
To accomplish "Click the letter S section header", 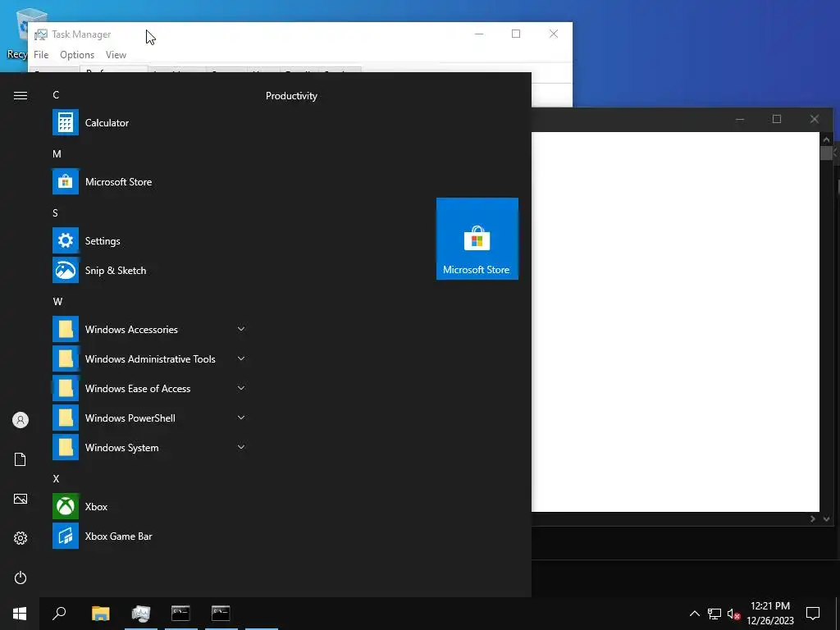I will click(55, 212).
